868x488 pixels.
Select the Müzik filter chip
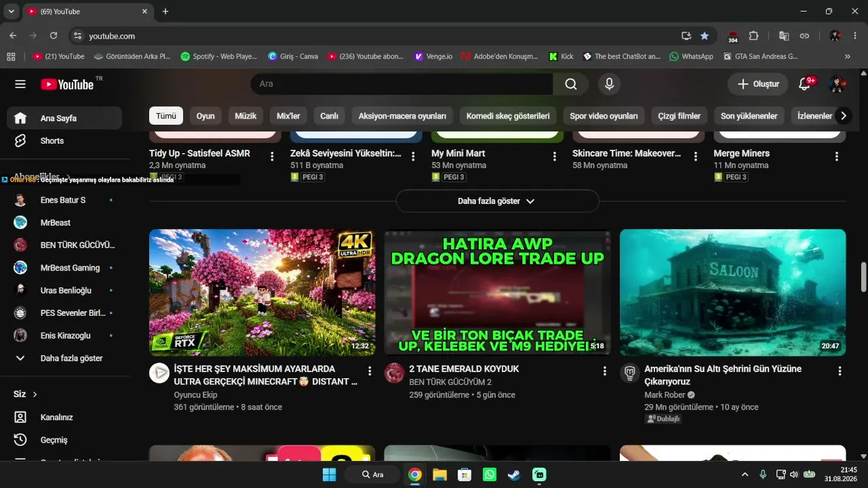[245, 116]
